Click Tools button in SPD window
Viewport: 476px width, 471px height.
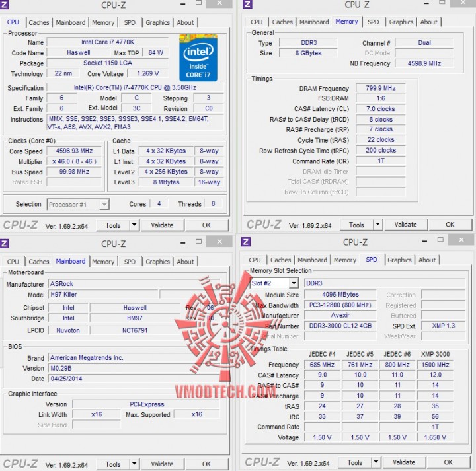(x=354, y=462)
